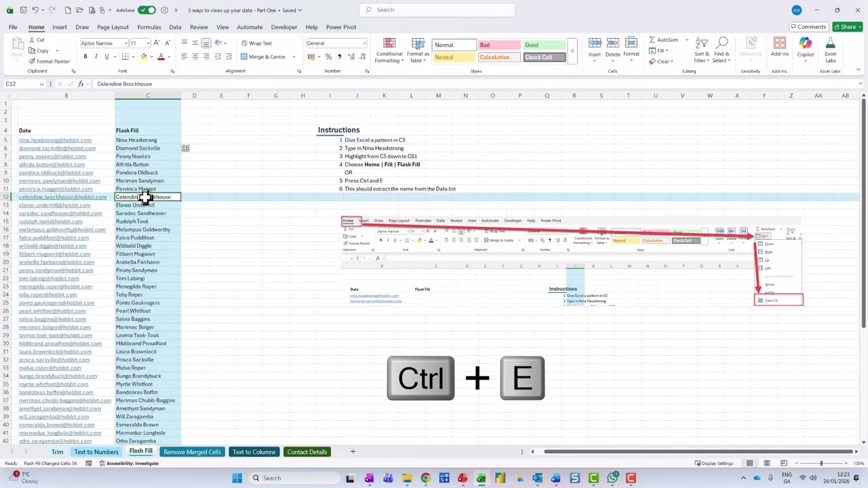Screen dimensions: 868x488
Task: Open the weather widget showing Cloudy
Action: point(24,478)
